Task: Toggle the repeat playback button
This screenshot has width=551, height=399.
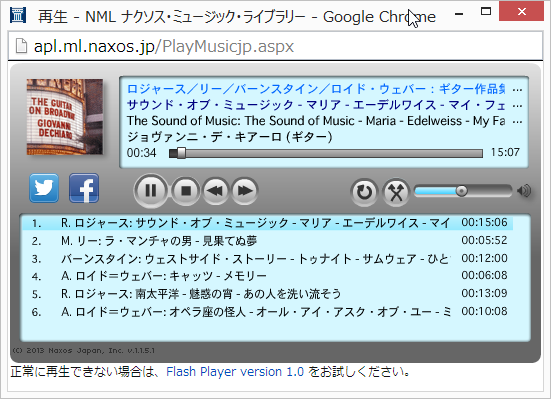Action: coord(364,192)
